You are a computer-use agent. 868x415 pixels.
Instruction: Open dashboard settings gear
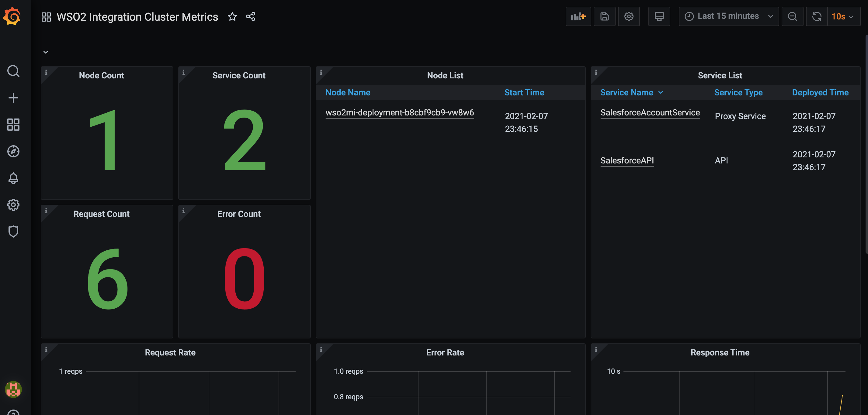pyautogui.click(x=629, y=16)
